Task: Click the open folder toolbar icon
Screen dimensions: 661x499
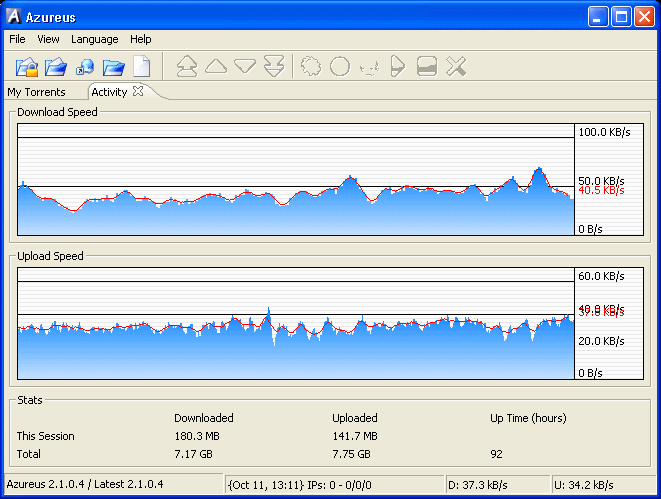Action: coord(113,67)
